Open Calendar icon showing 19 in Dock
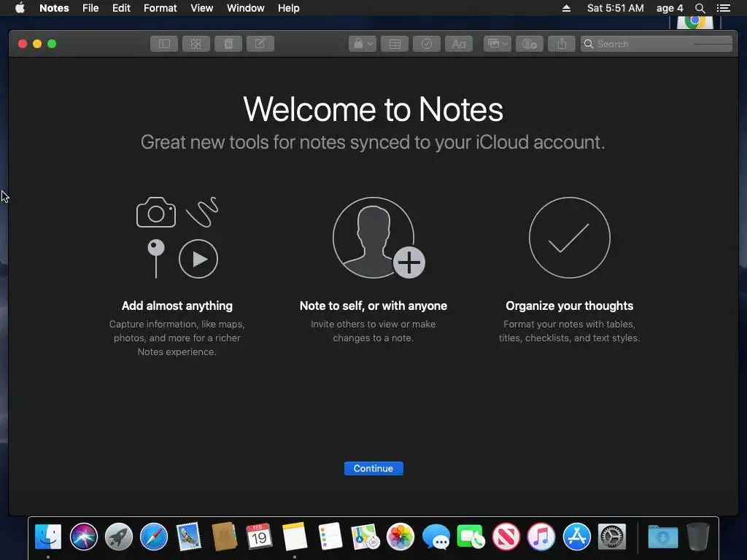This screenshot has height=560, width=747. tap(259, 537)
